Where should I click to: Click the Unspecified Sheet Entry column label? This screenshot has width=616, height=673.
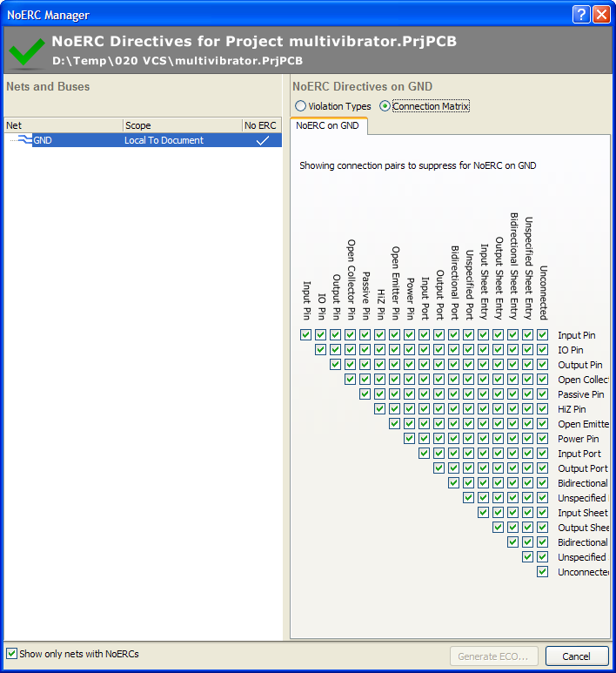[x=528, y=268]
